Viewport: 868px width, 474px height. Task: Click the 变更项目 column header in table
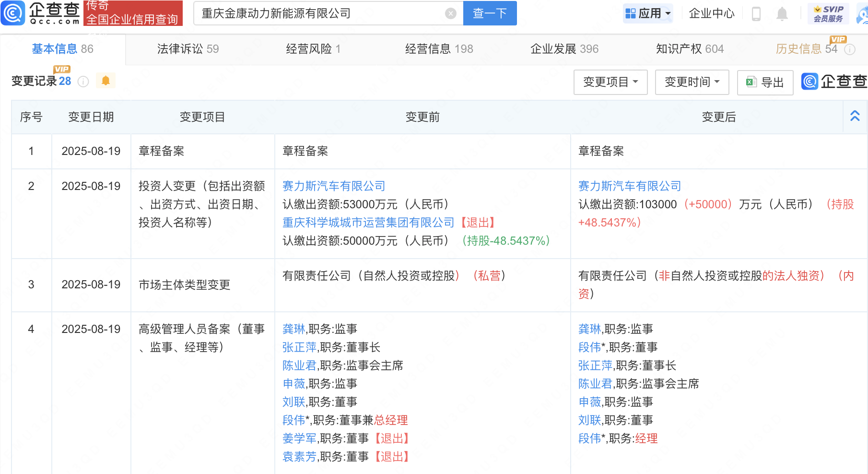coord(202,117)
